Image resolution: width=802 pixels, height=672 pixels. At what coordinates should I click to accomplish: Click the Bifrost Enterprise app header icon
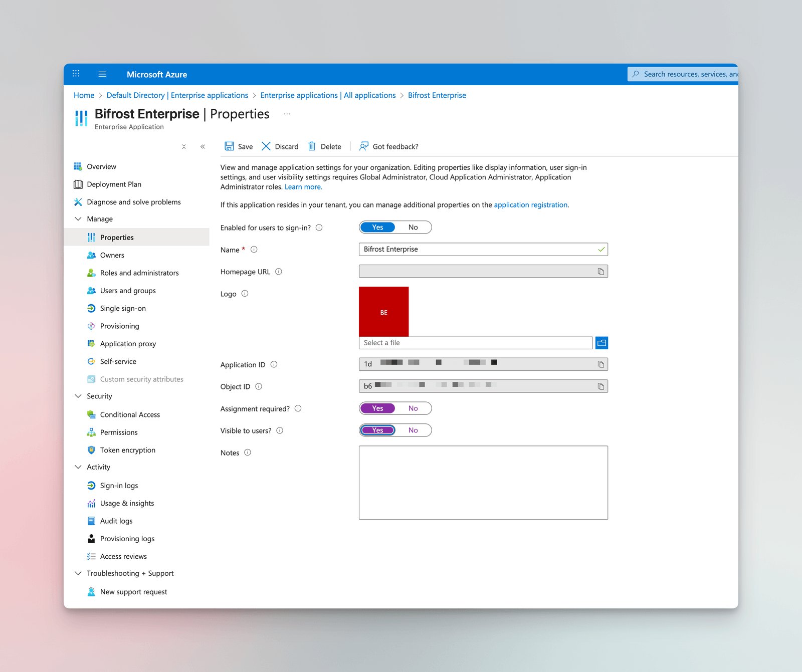point(81,119)
